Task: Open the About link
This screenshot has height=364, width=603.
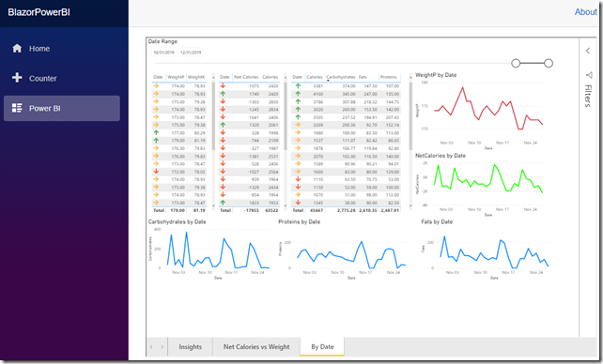Action: click(586, 12)
